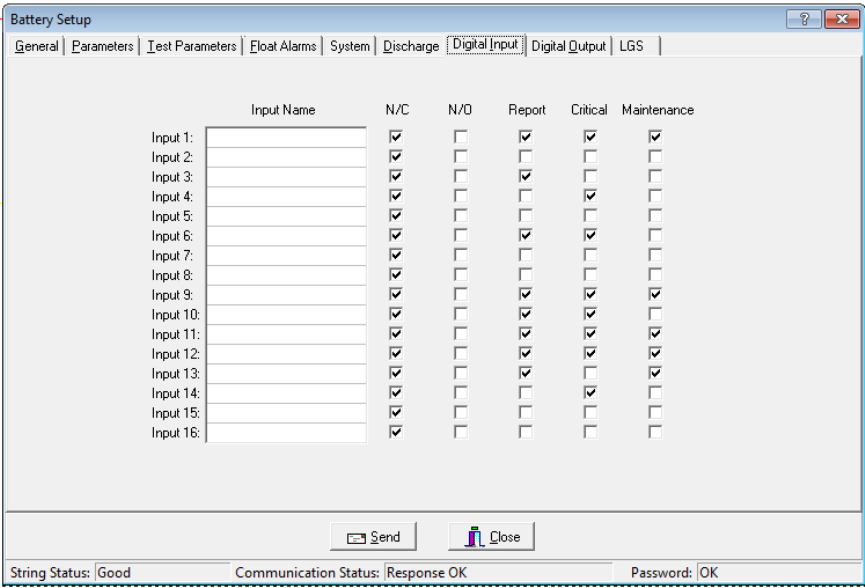
Task: Uncheck N/C for Input 1
Action: coord(396,137)
